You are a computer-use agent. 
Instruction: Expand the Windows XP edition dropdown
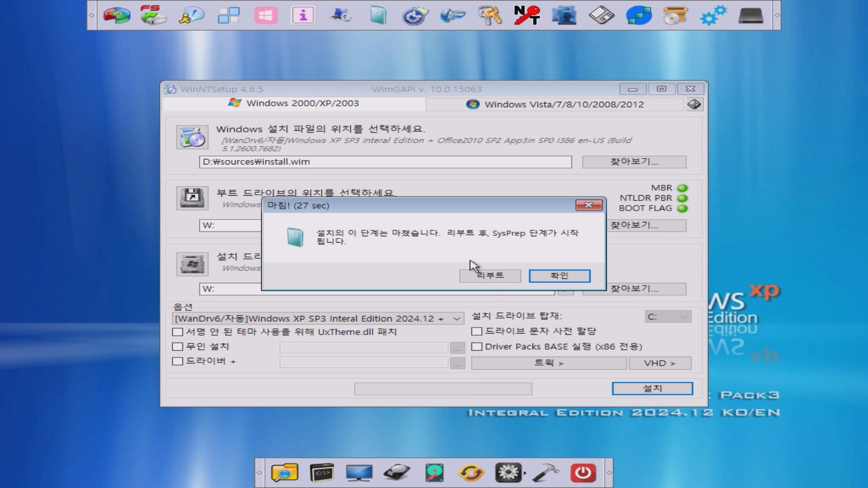tap(457, 319)
